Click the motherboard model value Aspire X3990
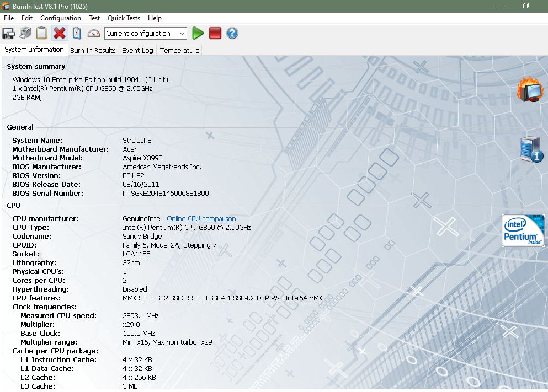This screenshot has width=548, height=392. point(142,158)
